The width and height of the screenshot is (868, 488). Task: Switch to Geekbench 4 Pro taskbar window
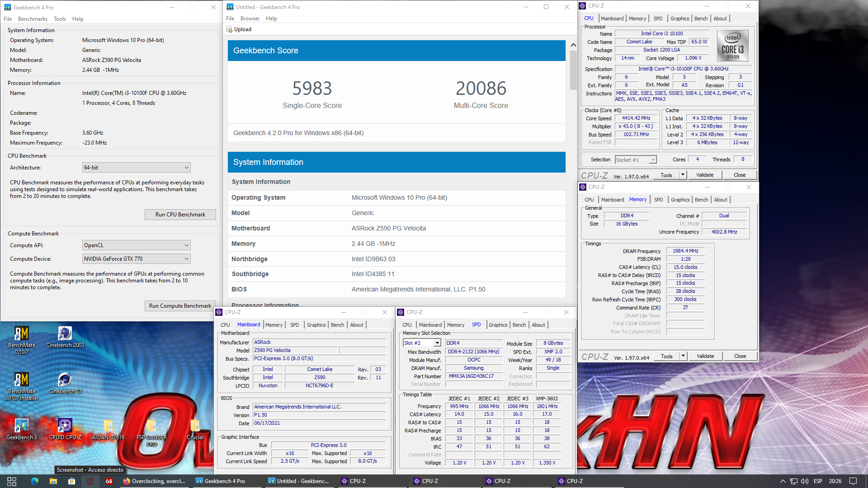226,481
